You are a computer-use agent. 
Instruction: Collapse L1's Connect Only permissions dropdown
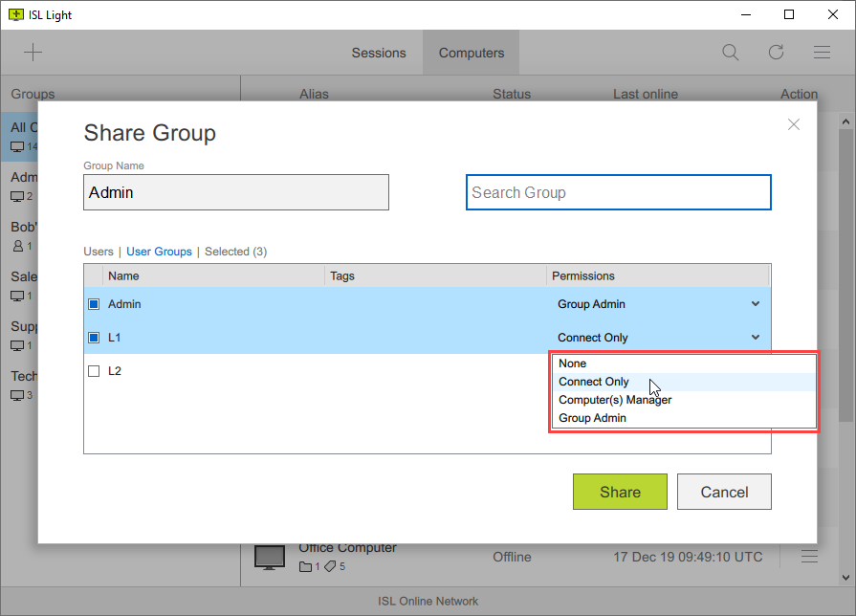click(x=756, y=337)
